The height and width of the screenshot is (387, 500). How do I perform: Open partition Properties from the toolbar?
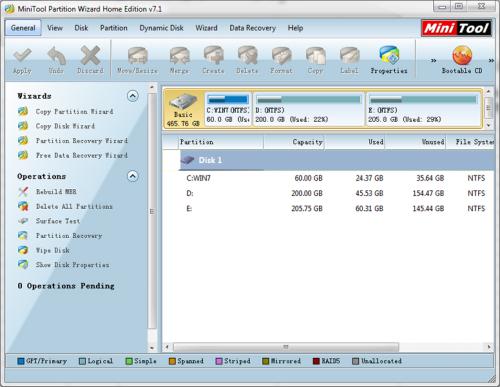tap(389, 60)
